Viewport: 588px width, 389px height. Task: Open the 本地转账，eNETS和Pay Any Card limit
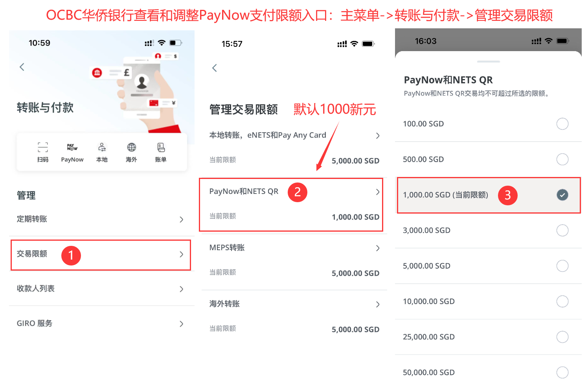click(x=294, y=148)
